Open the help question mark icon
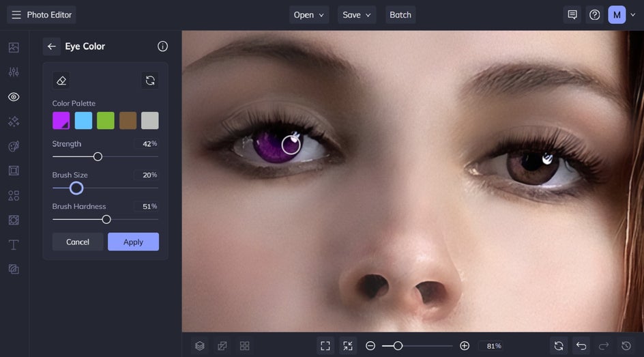This screenshot has height=357, width=644. 594,15
